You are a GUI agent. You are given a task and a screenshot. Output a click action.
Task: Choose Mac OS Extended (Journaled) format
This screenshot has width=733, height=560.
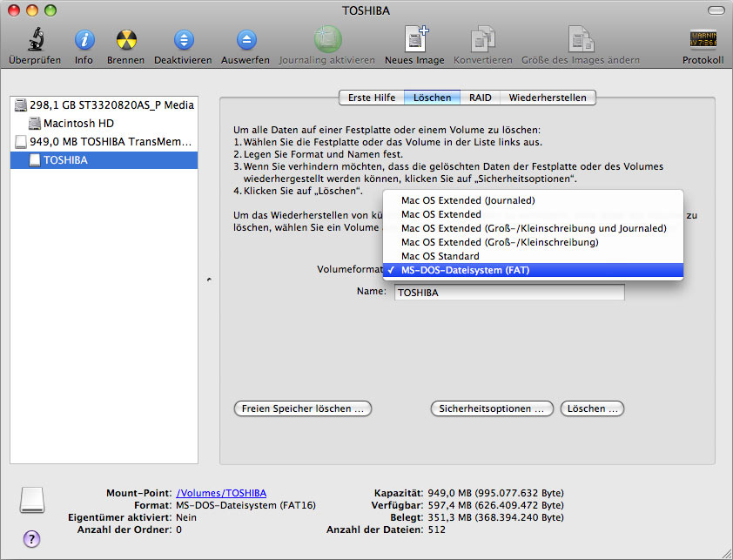[x=533, y=200]
